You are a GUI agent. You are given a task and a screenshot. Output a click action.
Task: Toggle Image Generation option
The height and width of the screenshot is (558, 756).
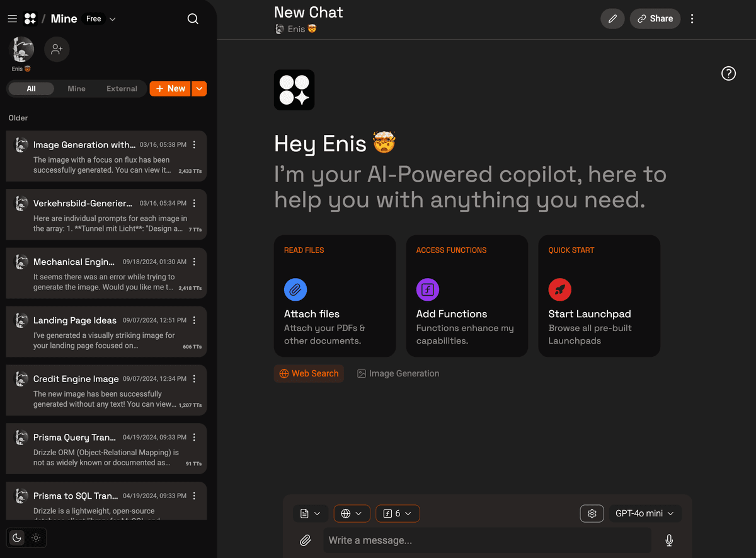point(398,373)
